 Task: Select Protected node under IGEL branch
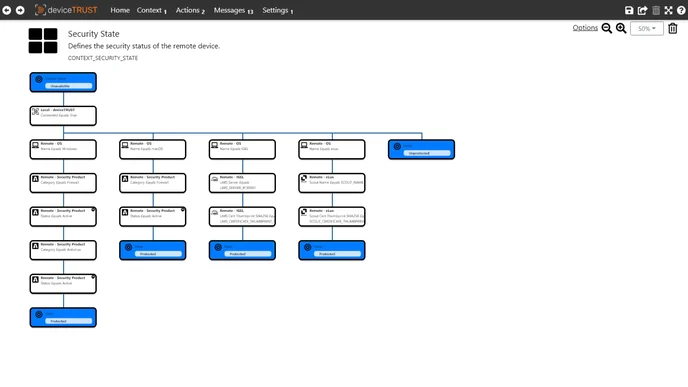point(242,250)
